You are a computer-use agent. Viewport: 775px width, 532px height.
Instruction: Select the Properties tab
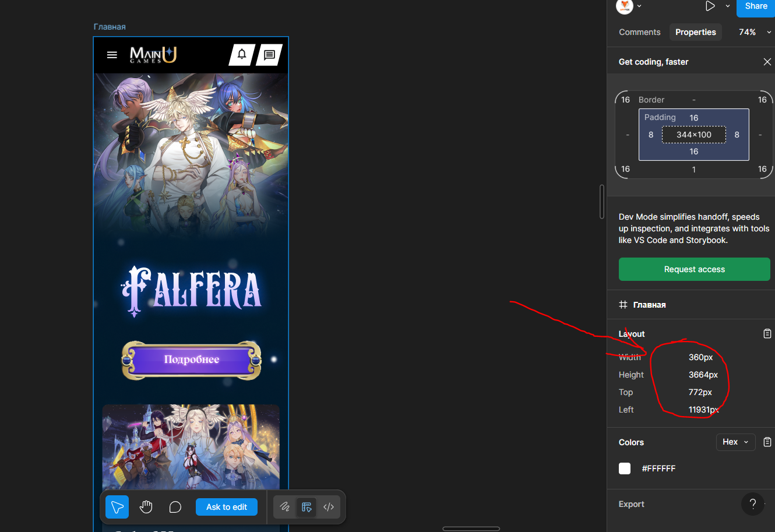pyautogui.click(x=695, y=32)
